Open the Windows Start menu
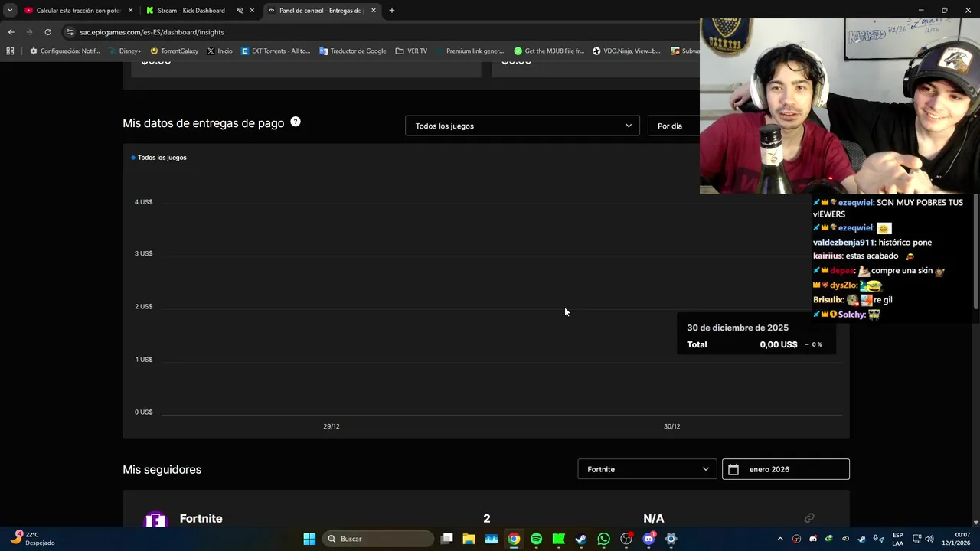980x551 pixels. click(x=309, y=539)
